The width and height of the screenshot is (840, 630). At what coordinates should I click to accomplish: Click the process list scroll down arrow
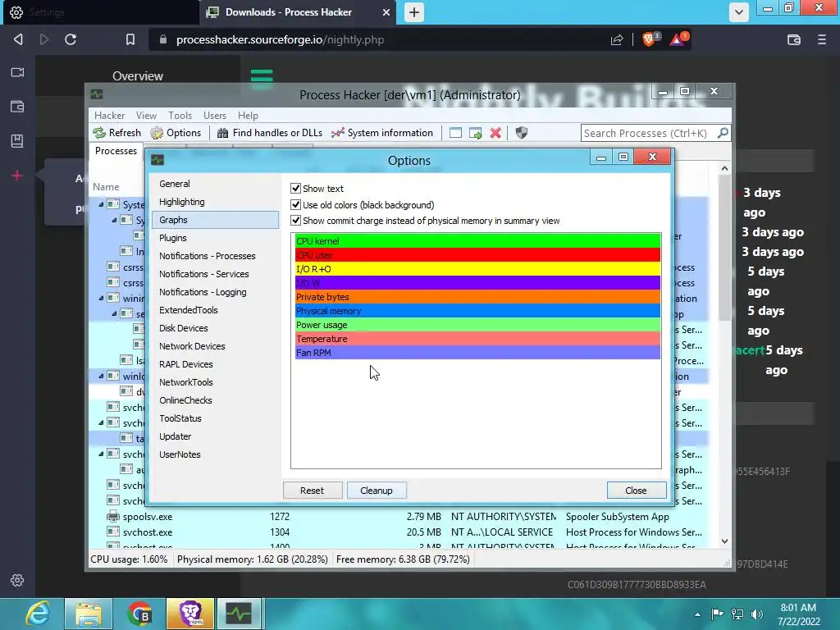click(724, 541)
